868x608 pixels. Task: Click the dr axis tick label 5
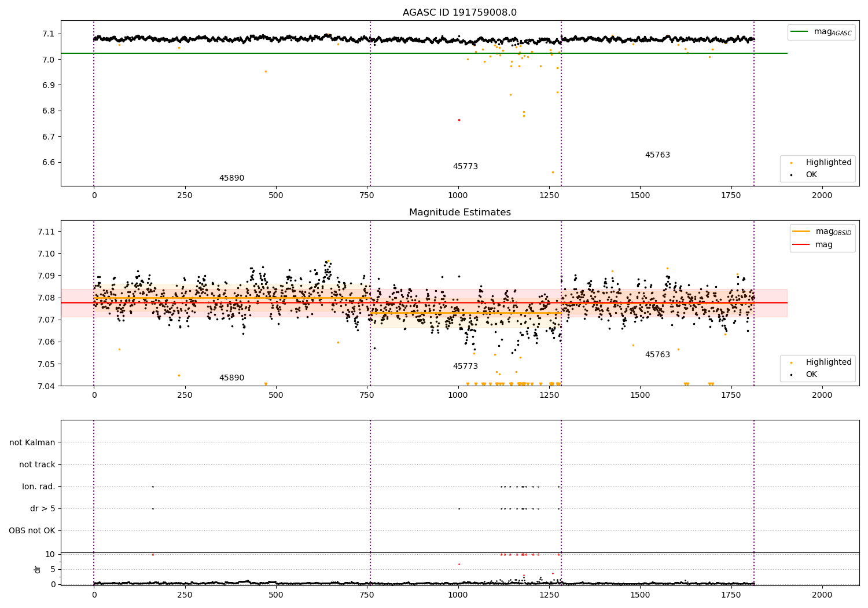coord(53,569)
